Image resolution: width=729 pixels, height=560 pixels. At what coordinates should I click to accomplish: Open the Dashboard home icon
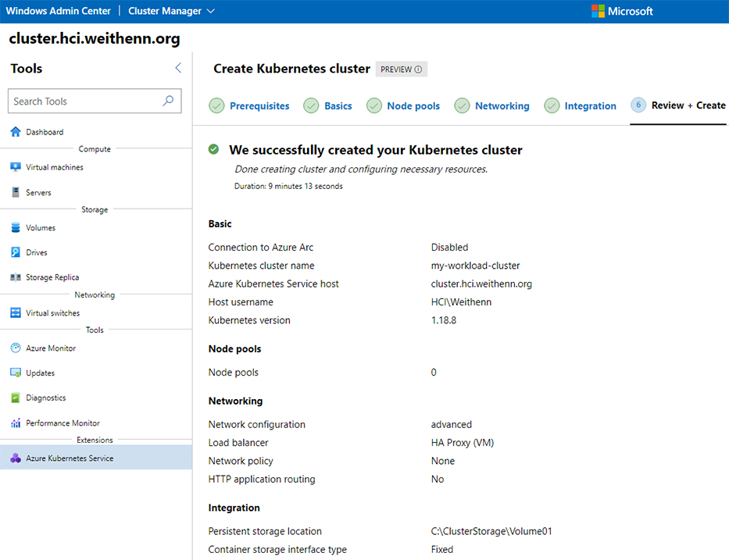pyautogui.click(x=16, y=132)
